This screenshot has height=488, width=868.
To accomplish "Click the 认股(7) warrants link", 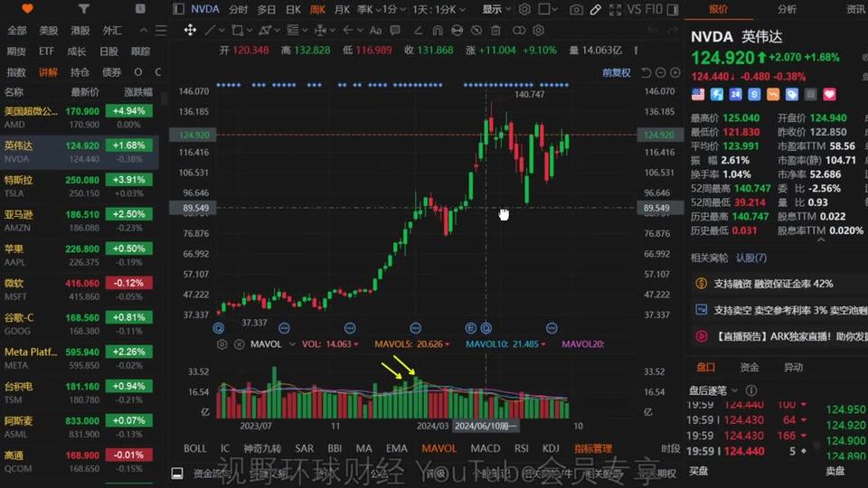I will [751, 258].
